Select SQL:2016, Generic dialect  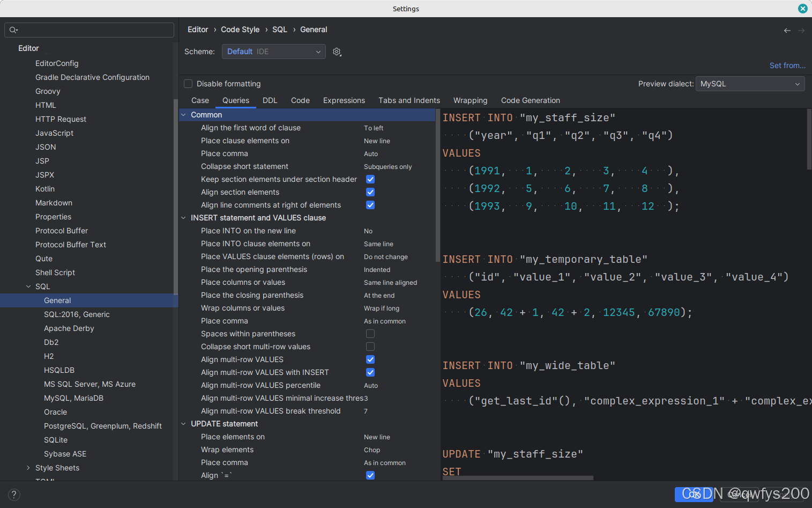click(x=77, y=314)
